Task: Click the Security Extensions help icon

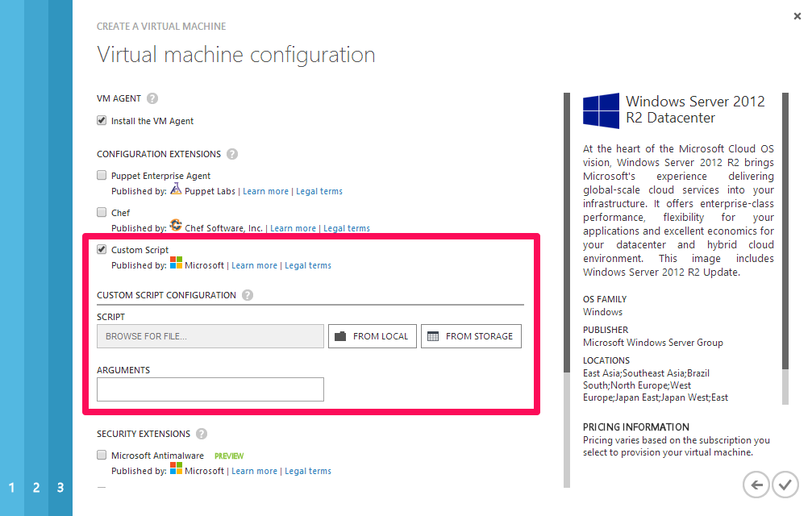Action: tap(202, 434)
